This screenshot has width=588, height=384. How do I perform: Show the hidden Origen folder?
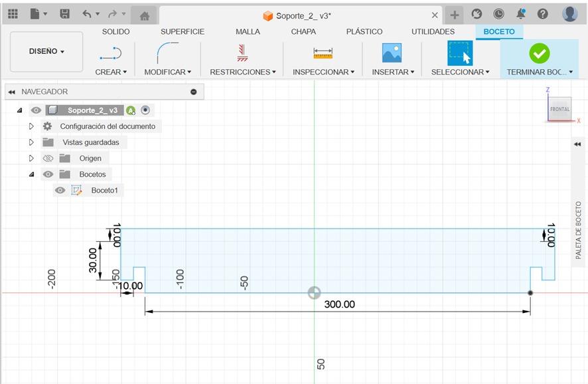click(x=48, y=158)
